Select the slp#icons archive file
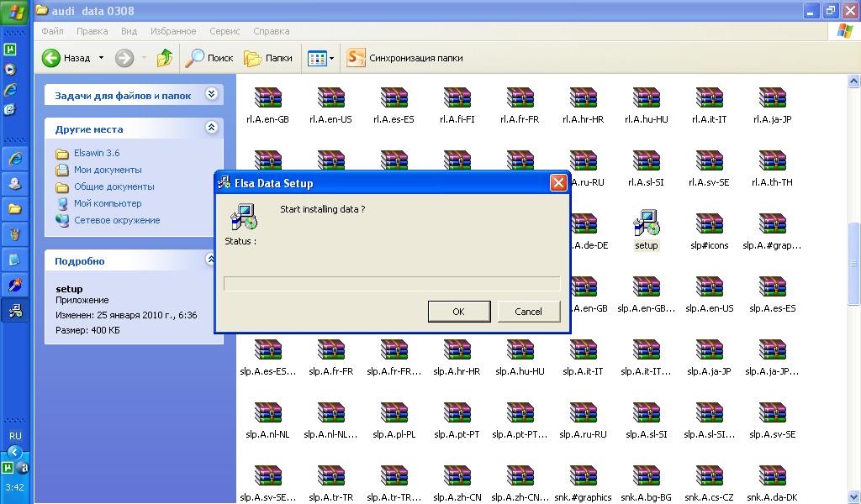Screen dimensions: 861x504 coord(709,225)
